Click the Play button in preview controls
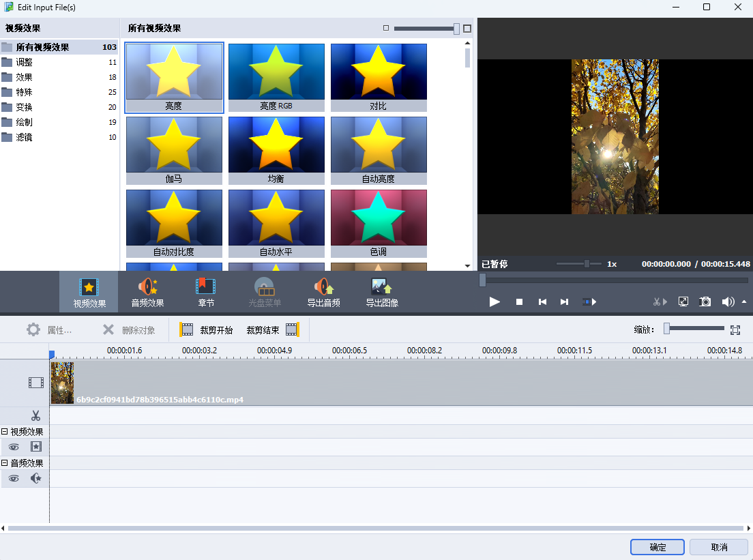 coord(495,301)
